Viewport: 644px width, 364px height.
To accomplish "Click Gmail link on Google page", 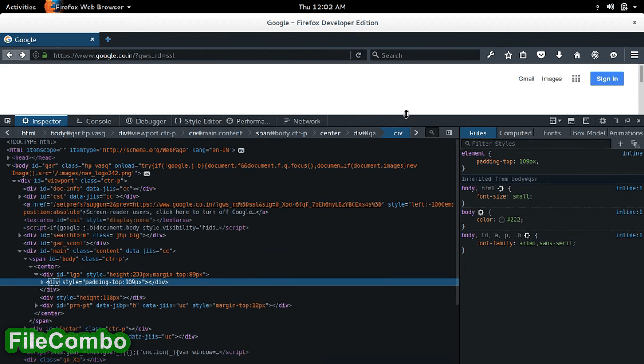I will pos(526,79).
